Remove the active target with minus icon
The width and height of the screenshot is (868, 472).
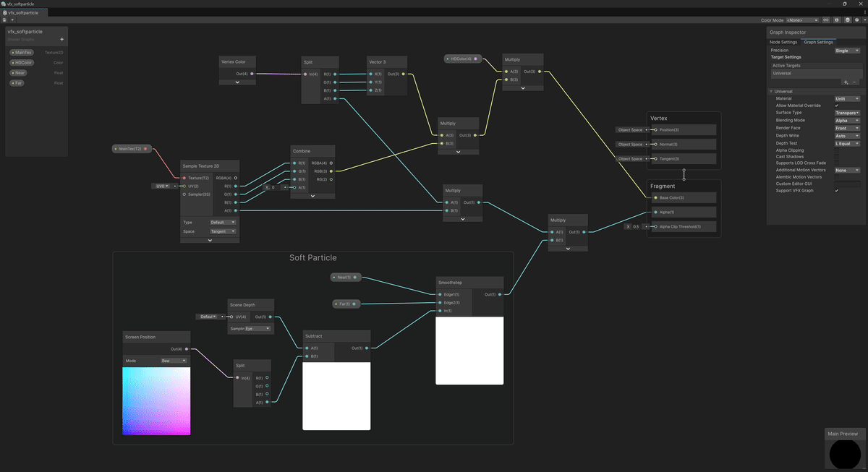(x=854, y=82)
